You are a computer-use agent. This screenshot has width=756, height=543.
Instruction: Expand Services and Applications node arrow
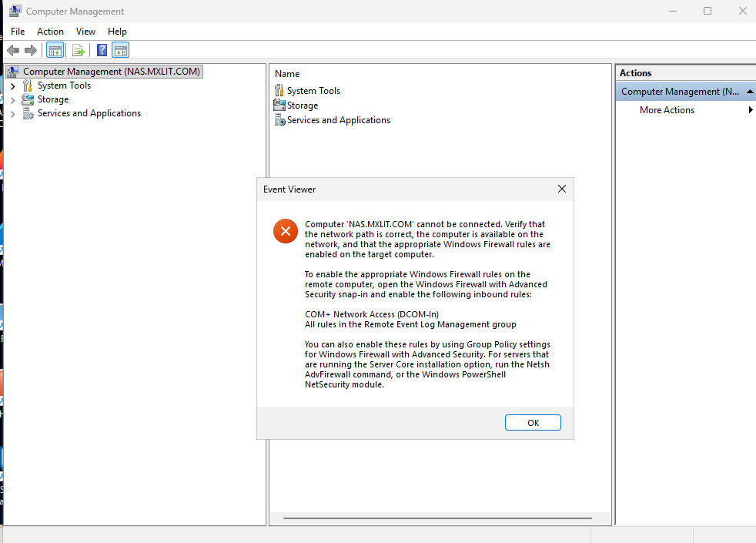(x=12, y=114)
